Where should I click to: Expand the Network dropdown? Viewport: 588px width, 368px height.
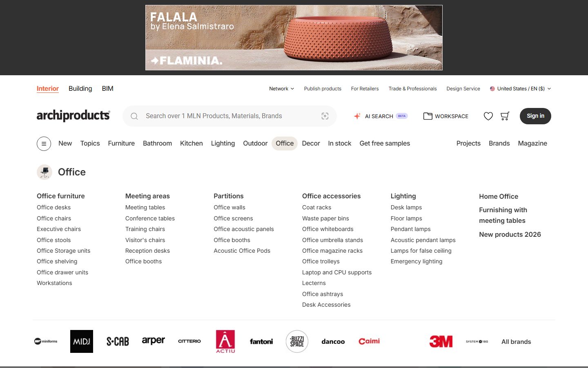point(281,89)
